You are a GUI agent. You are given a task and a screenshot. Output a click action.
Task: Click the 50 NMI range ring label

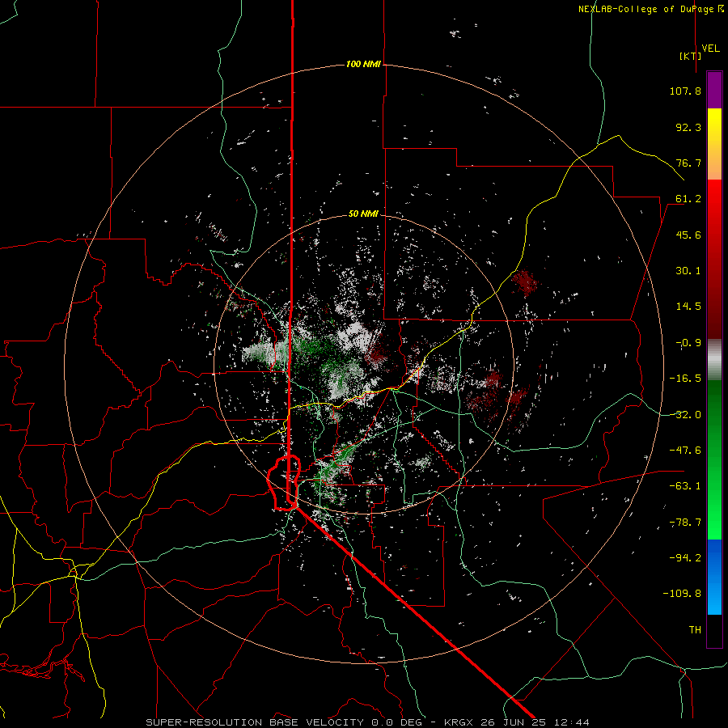363,214
